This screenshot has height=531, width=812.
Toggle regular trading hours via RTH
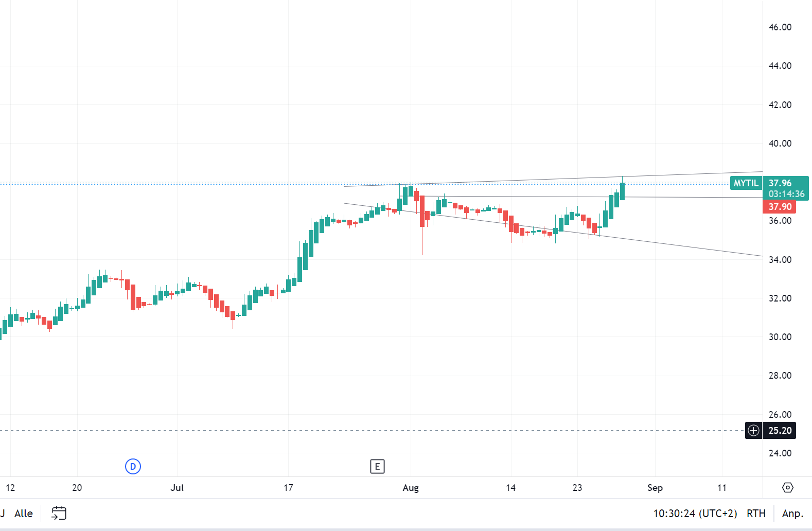756,513
